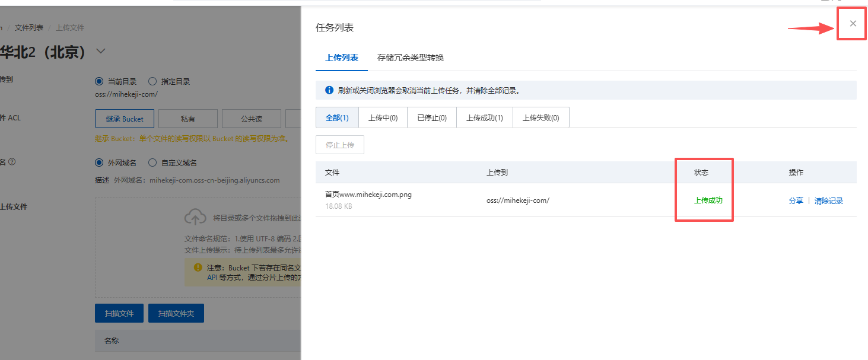Image resolution: width=868 pixels, height=360 pixels.
Task: Click the 停止上传 button
Action: coord(339,144)
